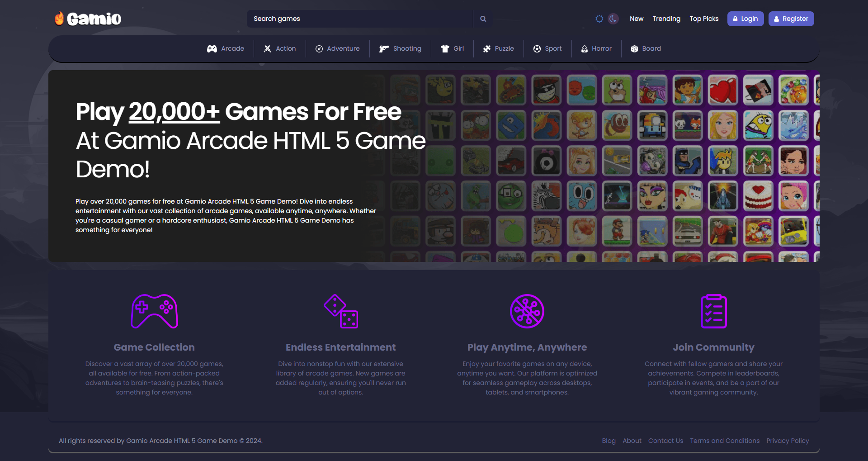Click the 20,000+ underlined headline link
Viewport: 868px width, 461px height.
click(175, 112)
